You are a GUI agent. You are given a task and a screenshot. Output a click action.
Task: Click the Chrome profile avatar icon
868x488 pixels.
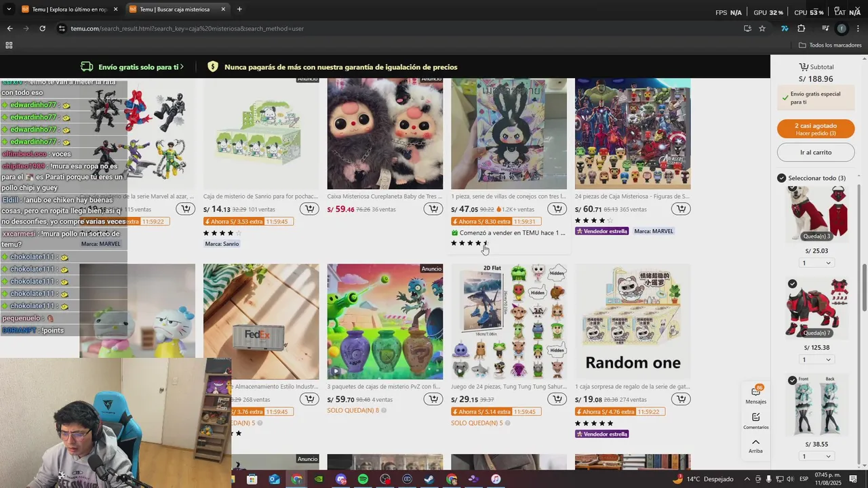842,28
